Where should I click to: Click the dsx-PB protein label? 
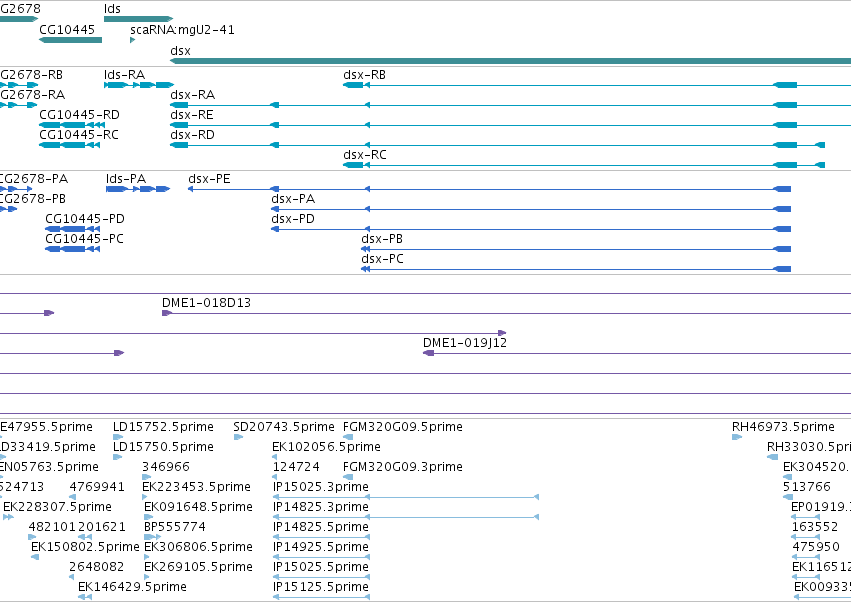[382, 239]
